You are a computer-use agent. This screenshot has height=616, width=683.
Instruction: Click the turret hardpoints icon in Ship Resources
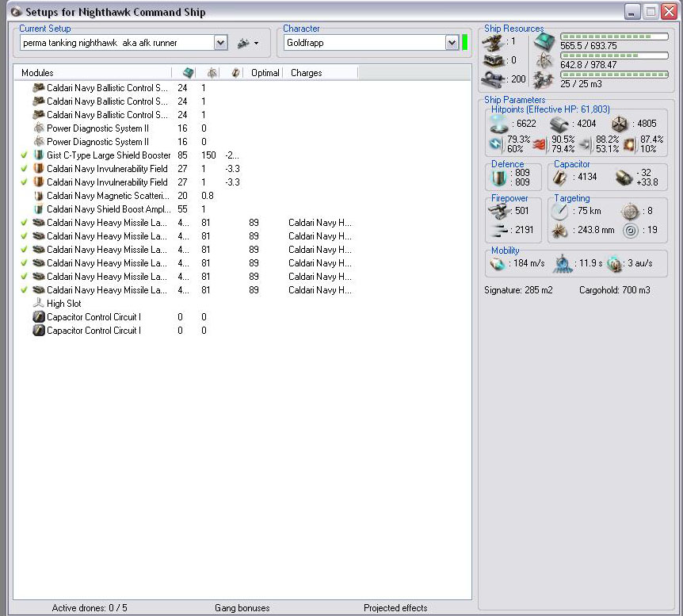[493, 43]
